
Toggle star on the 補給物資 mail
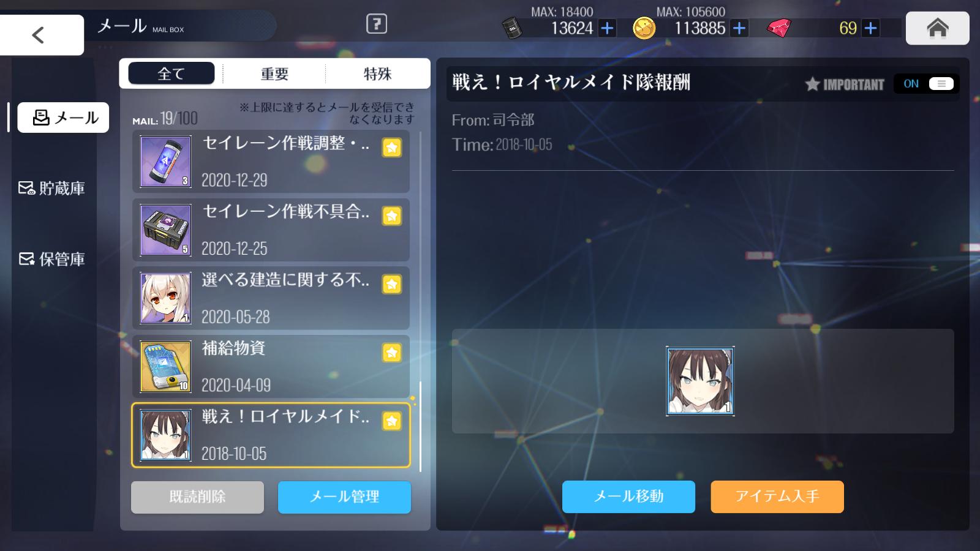(x=392, y=353)
